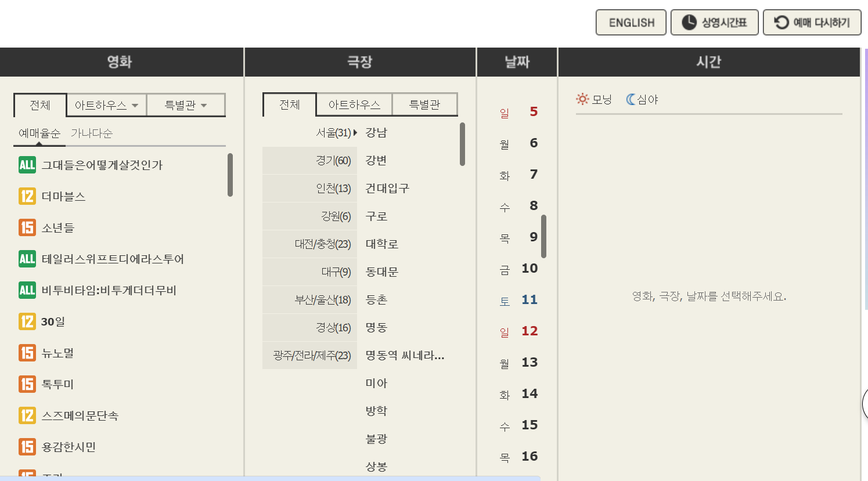This screenshot has width=868, height=481.
Task: Pick date Sunday 5
Action: coord(518,111)
